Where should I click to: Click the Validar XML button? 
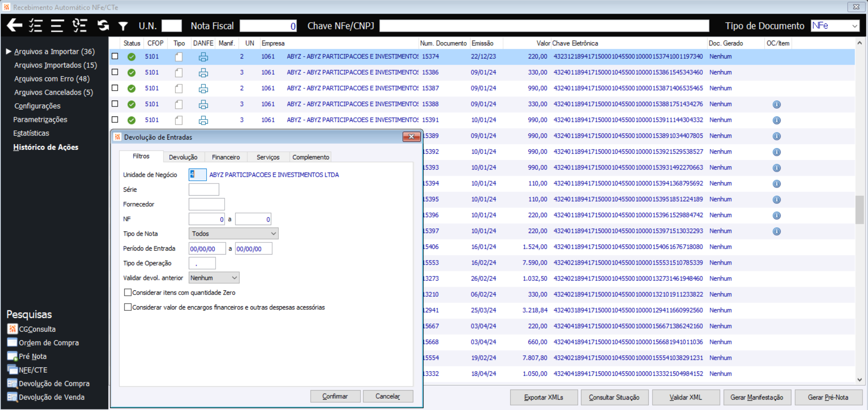click(x=686, y=397)
